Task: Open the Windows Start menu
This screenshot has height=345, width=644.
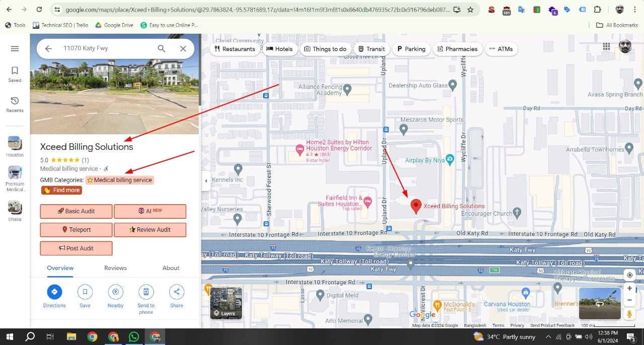Action: (10, 336)
